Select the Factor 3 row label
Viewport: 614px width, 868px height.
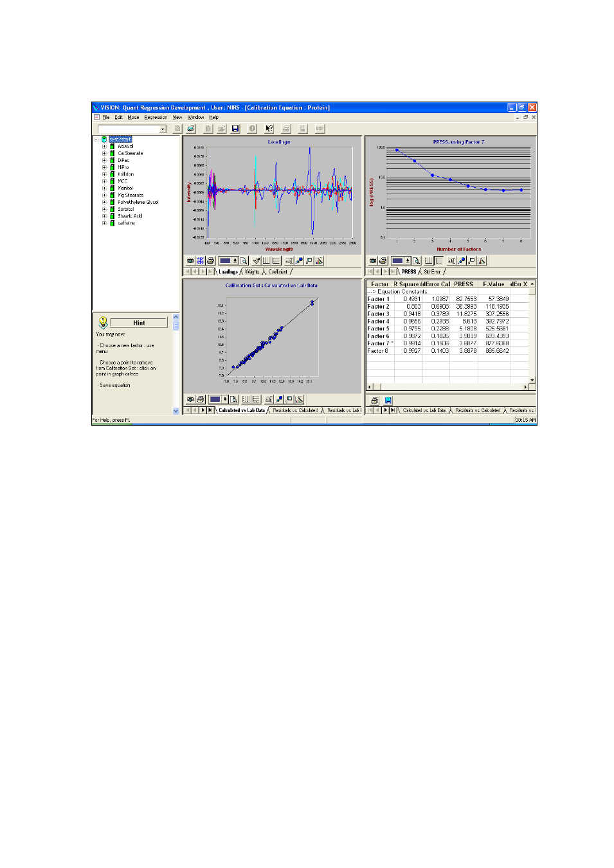point(379,314)
